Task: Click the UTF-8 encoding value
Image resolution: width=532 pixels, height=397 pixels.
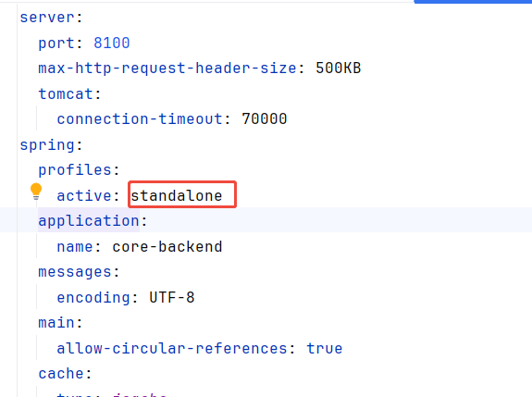Action: click(x=172, y=298)
